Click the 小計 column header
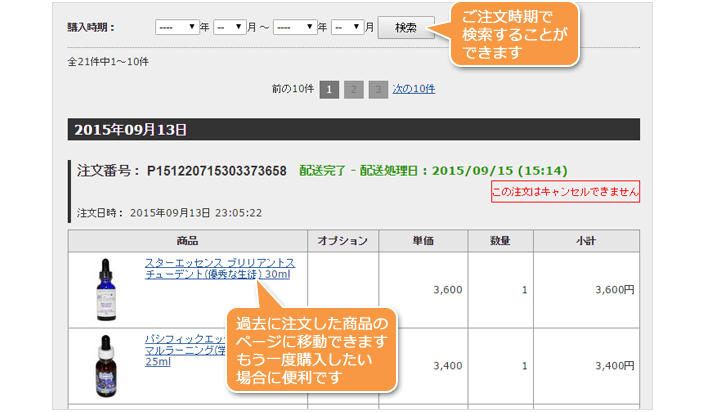 [585, 241]
